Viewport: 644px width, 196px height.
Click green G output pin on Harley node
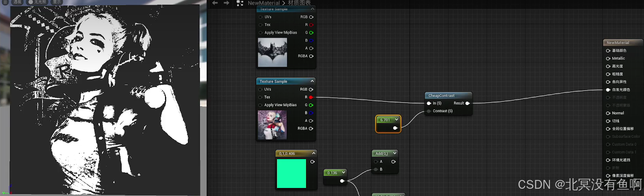pos(311,105)
